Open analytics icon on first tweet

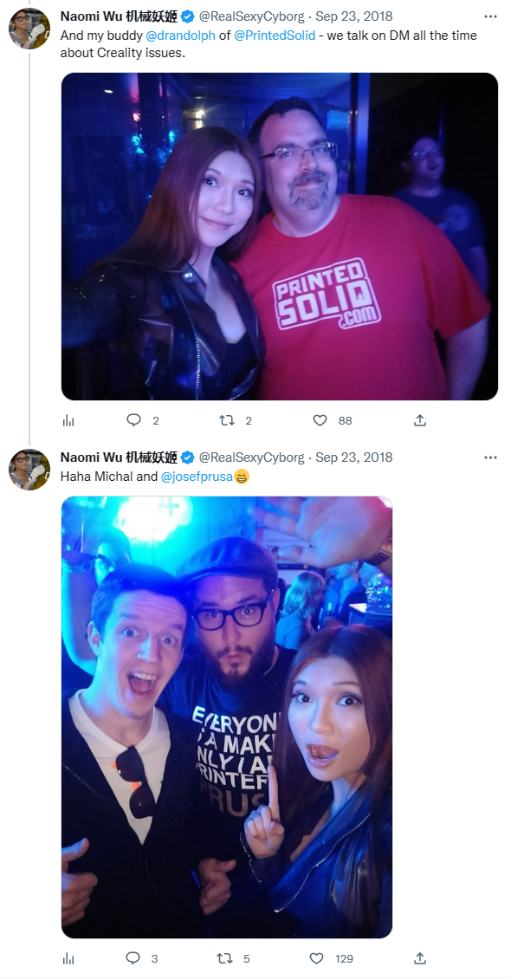click(68, 420)
